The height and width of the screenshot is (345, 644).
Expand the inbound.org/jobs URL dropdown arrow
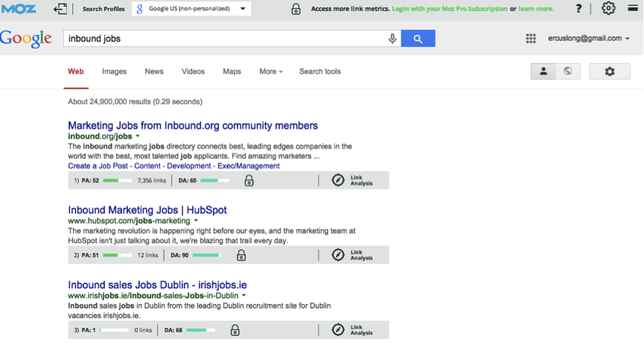[138, 136]
